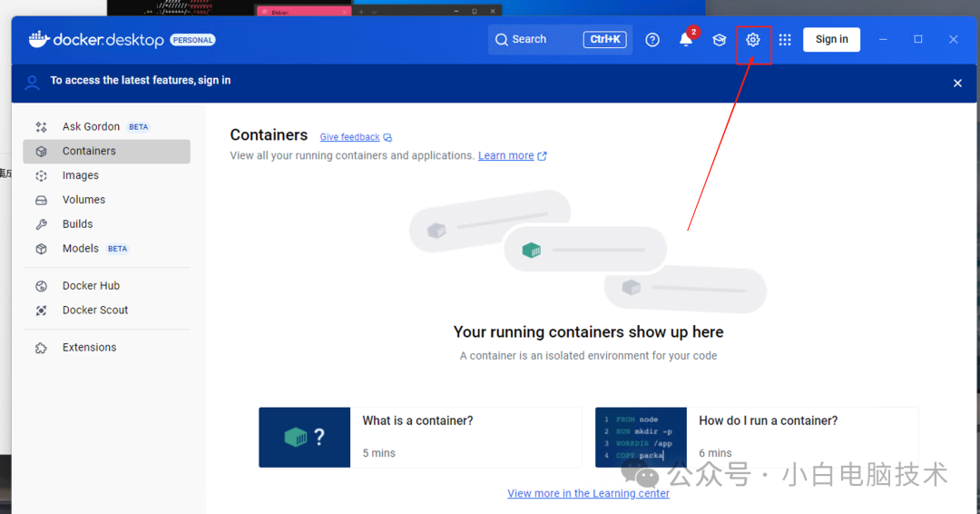Image resolution: width=980 pixels, height=514 pixels.
Task: Click the Models cube icon
Action: [41, 249]
